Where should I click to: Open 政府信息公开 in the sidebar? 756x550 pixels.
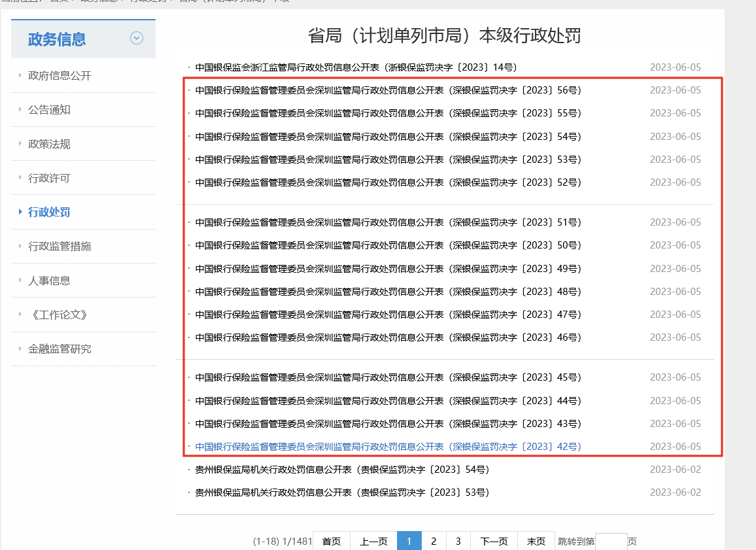tap(60, 76)
